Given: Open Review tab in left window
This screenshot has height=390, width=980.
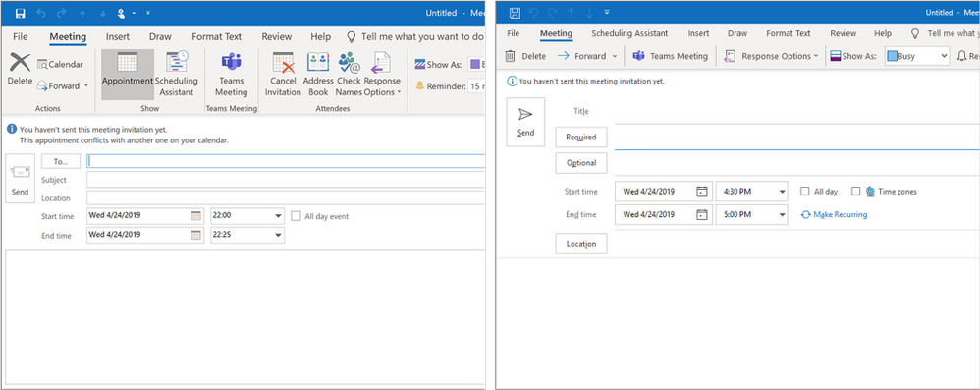Looking at the screenshot, I should (277, 37).
